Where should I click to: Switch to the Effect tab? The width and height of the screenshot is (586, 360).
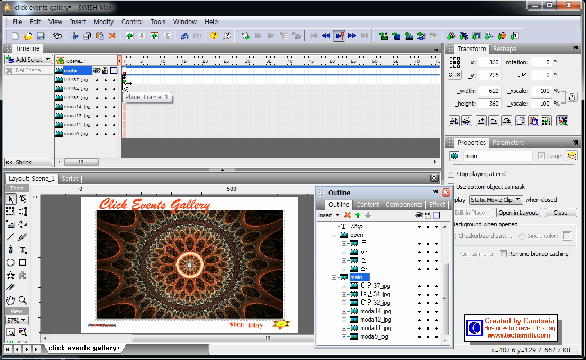[437, 204]
